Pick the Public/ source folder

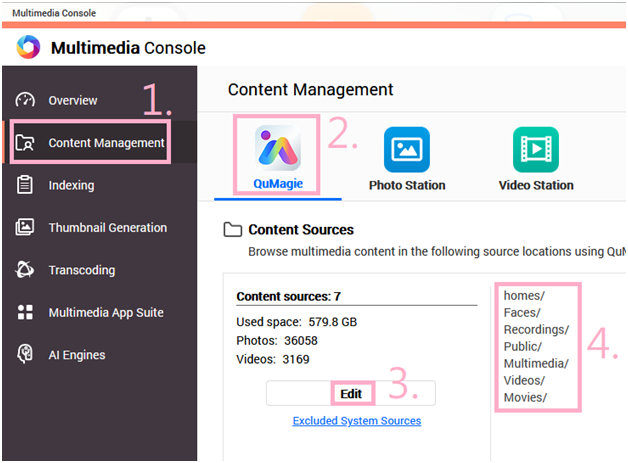[523, 346]
